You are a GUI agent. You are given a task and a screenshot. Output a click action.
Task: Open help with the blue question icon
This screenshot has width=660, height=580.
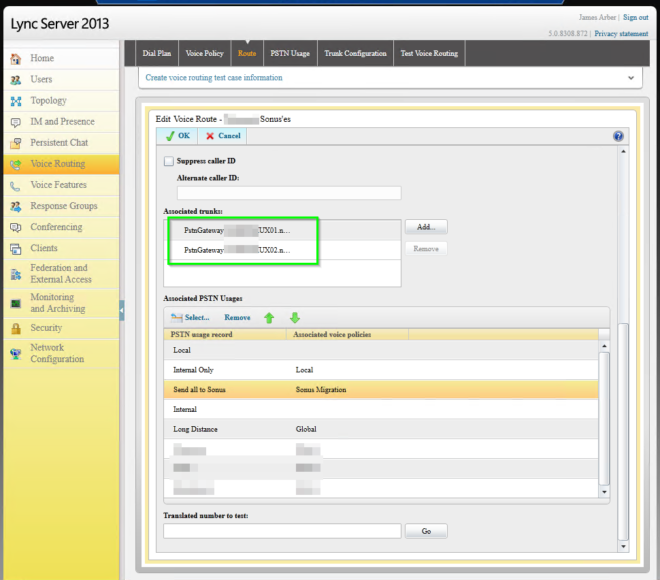(x=618, y=136)
